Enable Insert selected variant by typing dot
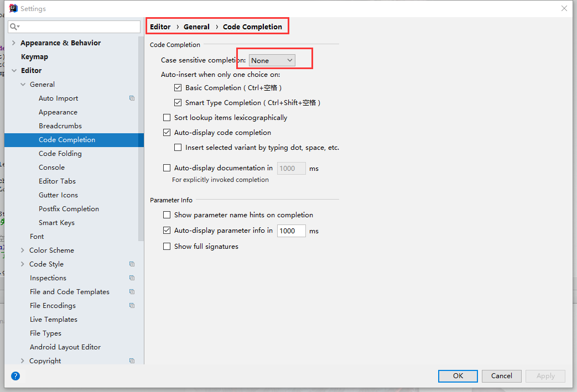Viewport: 577px width, 392px height. pyautogui.click(x=178, y=148)
